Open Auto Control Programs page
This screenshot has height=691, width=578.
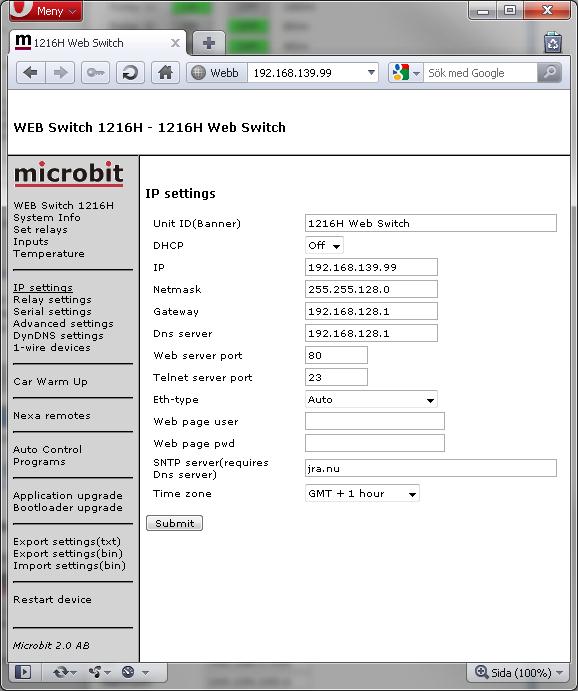pos(48,455)
